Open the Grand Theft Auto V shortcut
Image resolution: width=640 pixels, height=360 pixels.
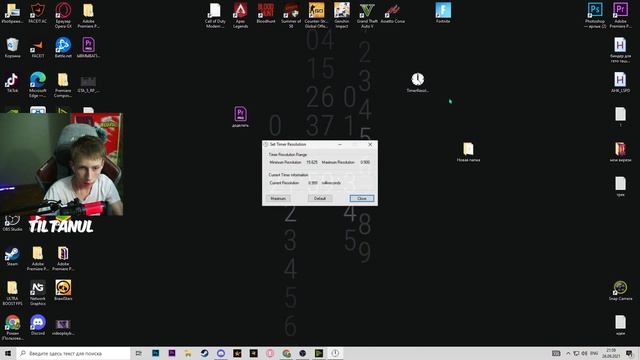pos(367,15)
